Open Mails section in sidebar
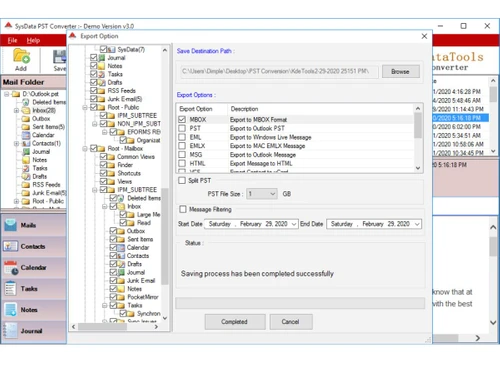Viewport: 500px width, 375px height. pos(33,225)
